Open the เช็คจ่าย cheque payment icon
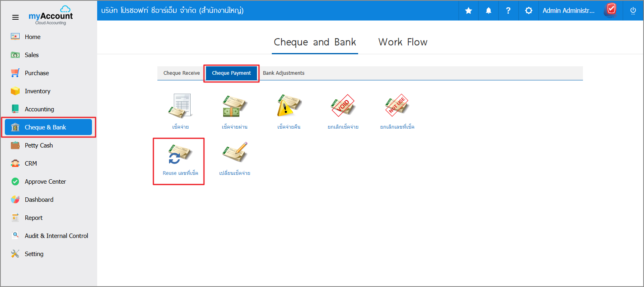The width and height of the screenshot is (644, 287). [180, 107]
